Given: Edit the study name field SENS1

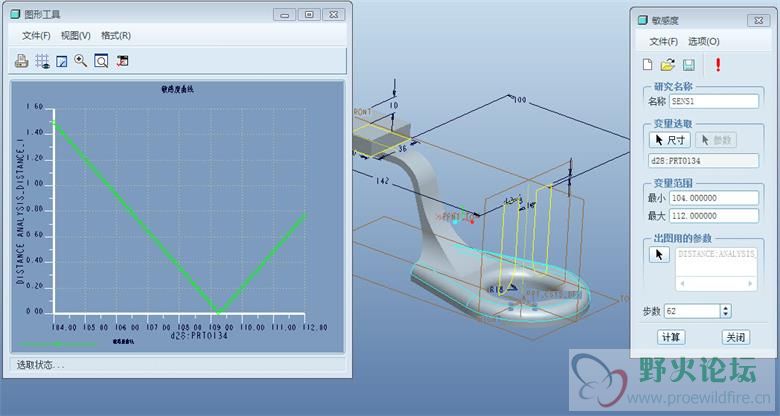Looking at the screenshot, I should tap(714, 101).
